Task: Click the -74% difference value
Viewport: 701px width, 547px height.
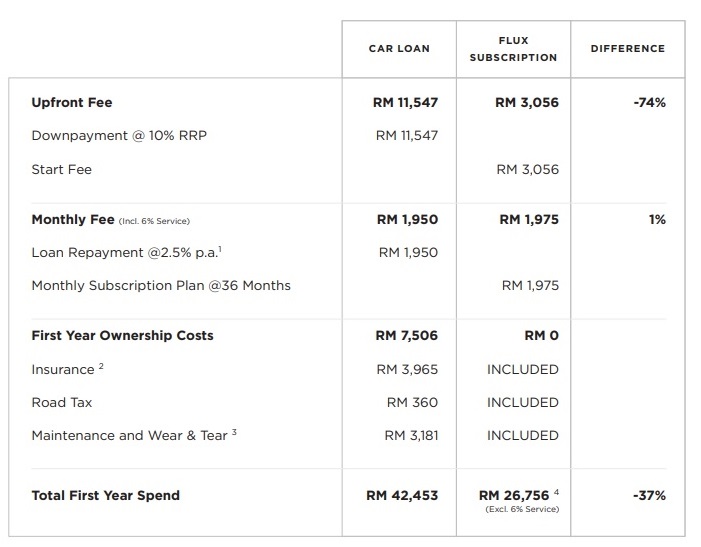Action: pyautogui.click(x=650, y=102)
